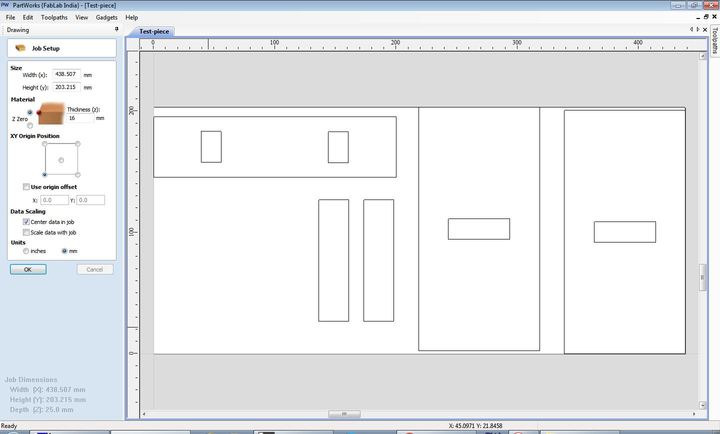Close the Test-piece document tab with X

coord(705,29)
